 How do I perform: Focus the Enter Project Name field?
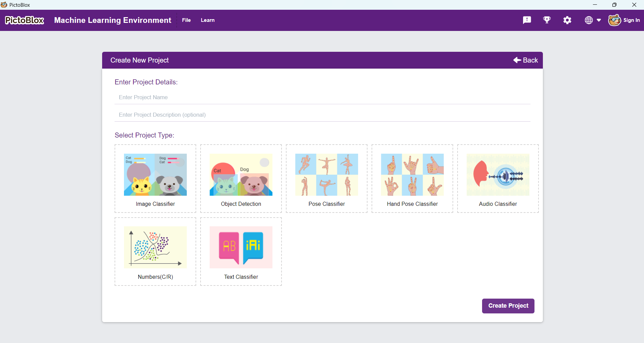pyautogui.click(x=323, y=97)
